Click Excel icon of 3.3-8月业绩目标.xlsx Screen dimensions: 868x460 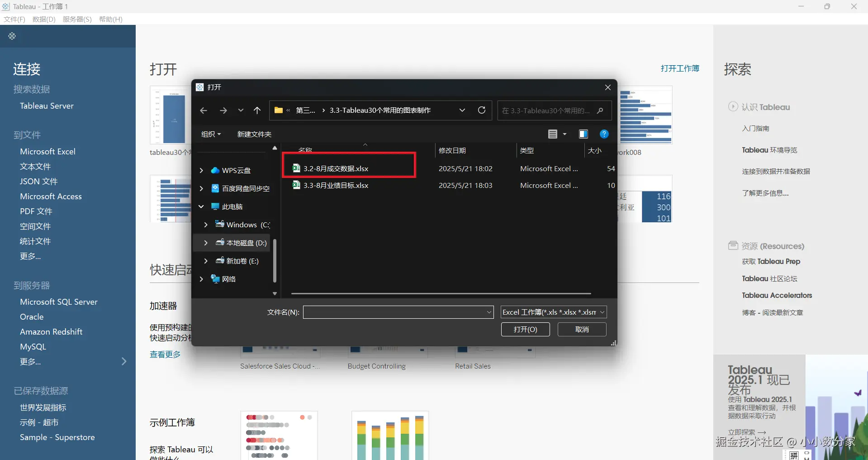tap(296, 185)
